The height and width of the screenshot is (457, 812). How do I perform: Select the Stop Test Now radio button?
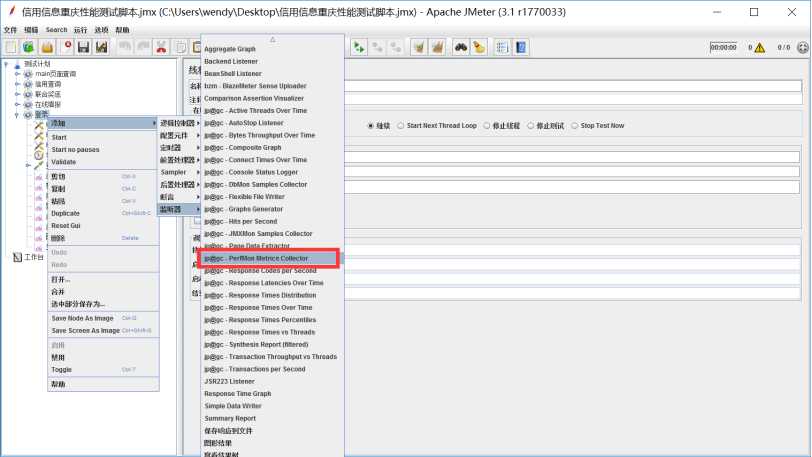pyautogui.click(x=574, y=126)
